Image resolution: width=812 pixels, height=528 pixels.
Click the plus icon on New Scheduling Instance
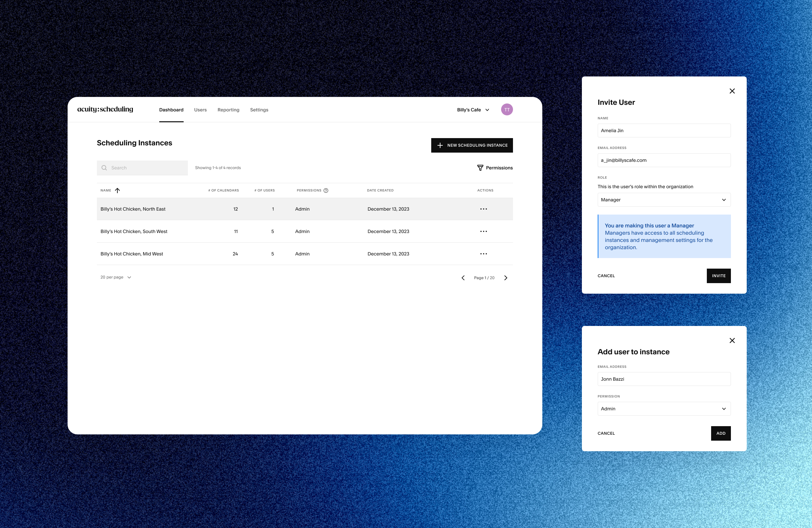440,145
